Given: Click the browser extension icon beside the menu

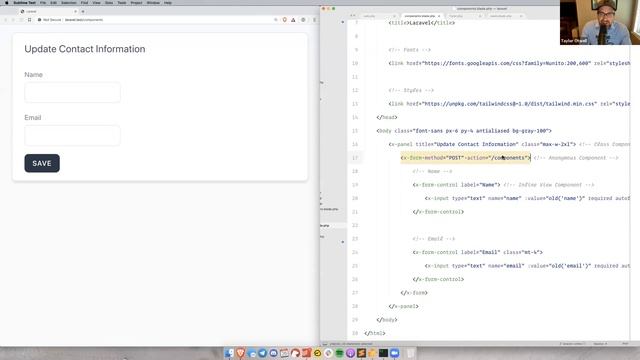Looking at the screenshot, I should (x=303, y=20).
